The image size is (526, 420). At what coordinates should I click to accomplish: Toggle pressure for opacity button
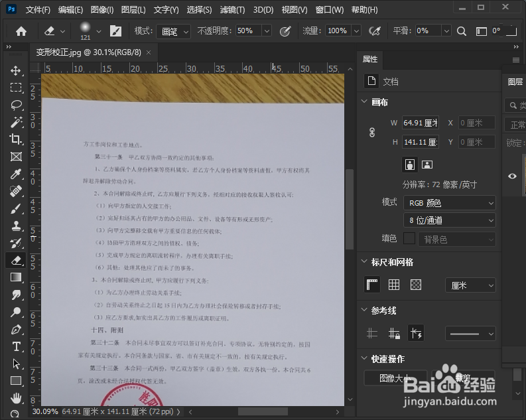[x=285, y=31]
